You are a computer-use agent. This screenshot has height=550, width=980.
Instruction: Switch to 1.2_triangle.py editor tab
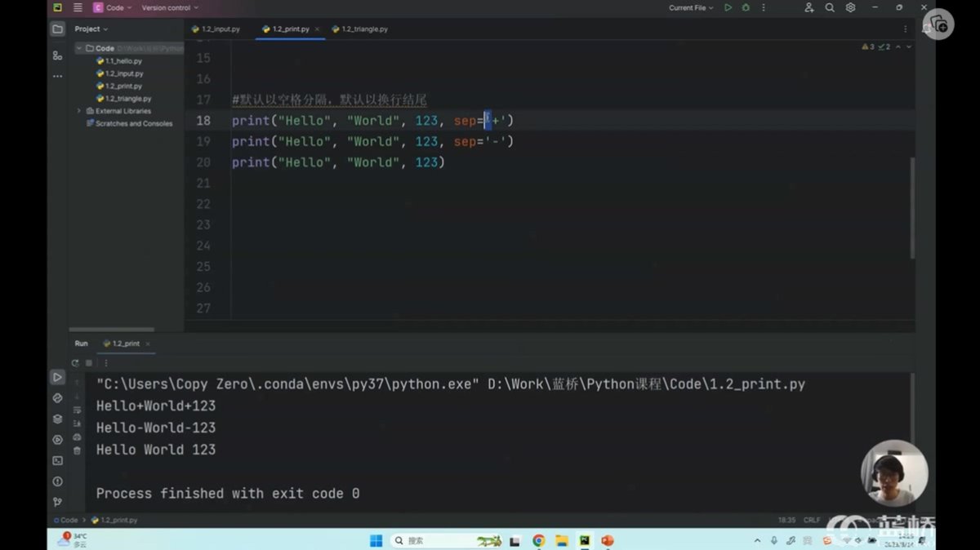coord(360,29)
